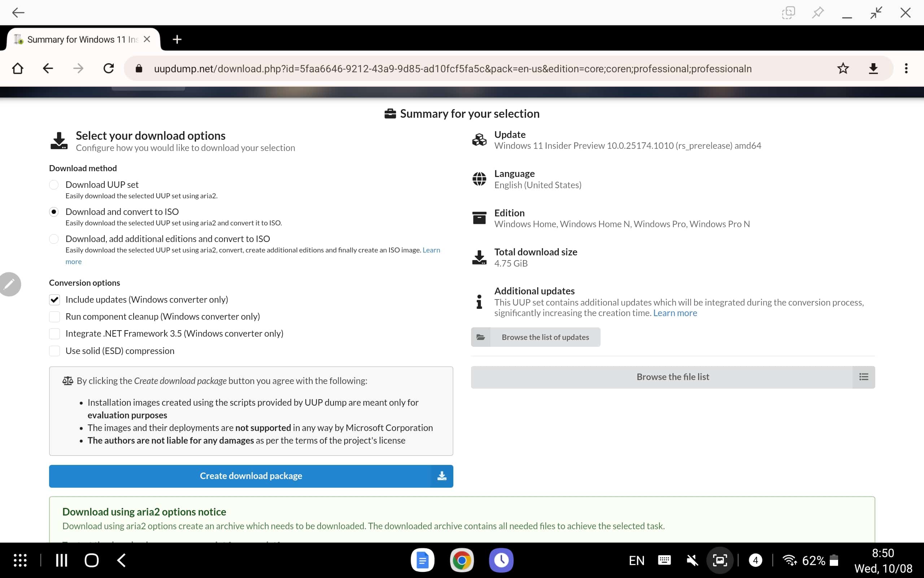Open the Clock app from taskbar
The height and width of the screenshot is (578, 924).
(x=501, y=560)
